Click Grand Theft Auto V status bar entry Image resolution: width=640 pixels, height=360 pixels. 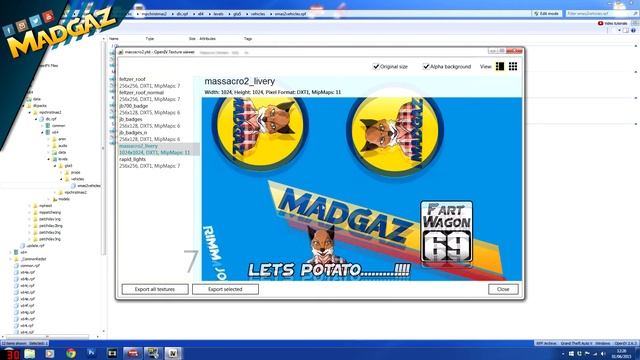pos(576,343)
